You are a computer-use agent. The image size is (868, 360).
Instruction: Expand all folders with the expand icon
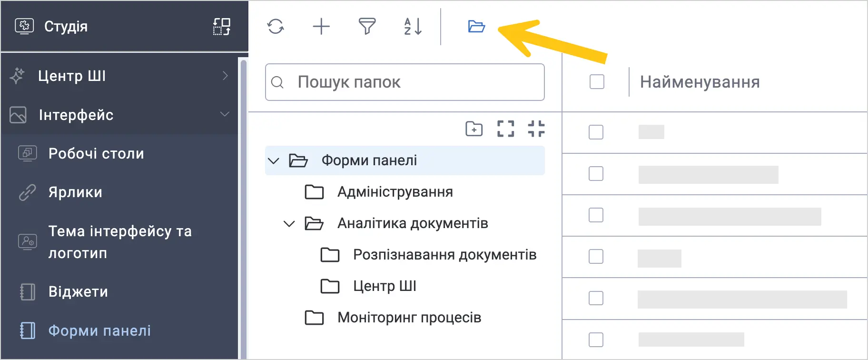coord(505,129)
